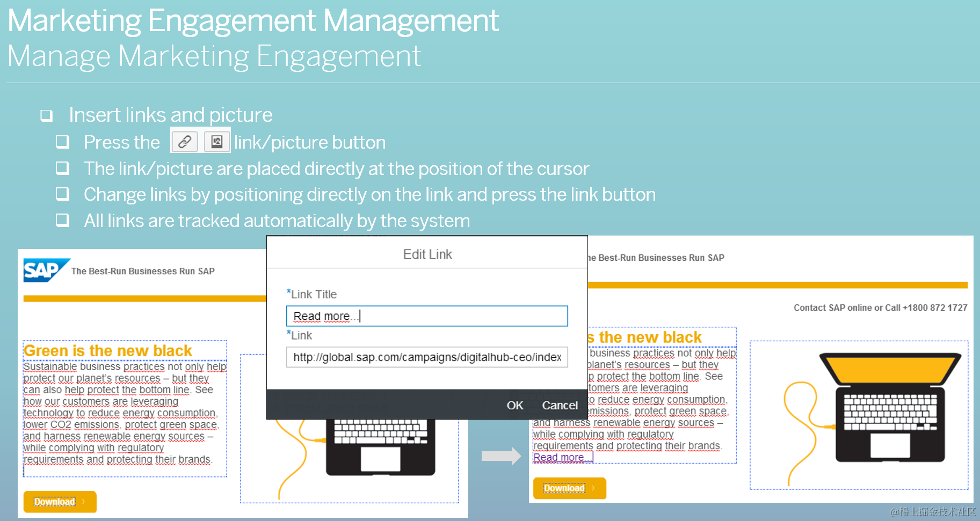The height and width of the screenshot is (521, 980).
Task: Select the heading Green is the new black
Action: click(x=107, y=350)
